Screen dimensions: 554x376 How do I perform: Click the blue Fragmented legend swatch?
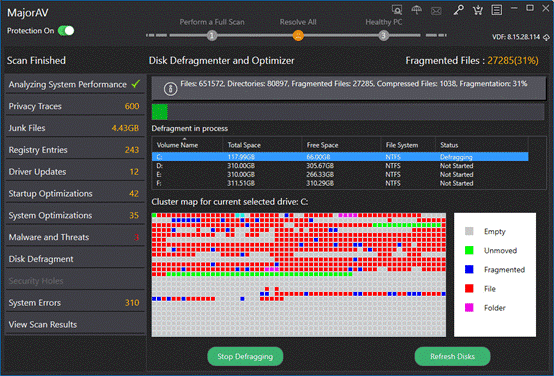[x=469, y=270]
